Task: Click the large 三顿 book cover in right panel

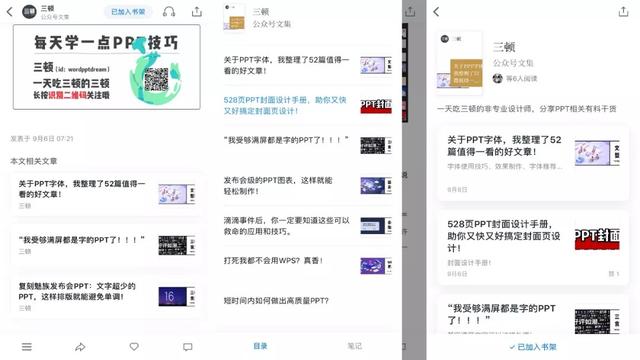Action: pyautogui.click(x=459, y=62)
